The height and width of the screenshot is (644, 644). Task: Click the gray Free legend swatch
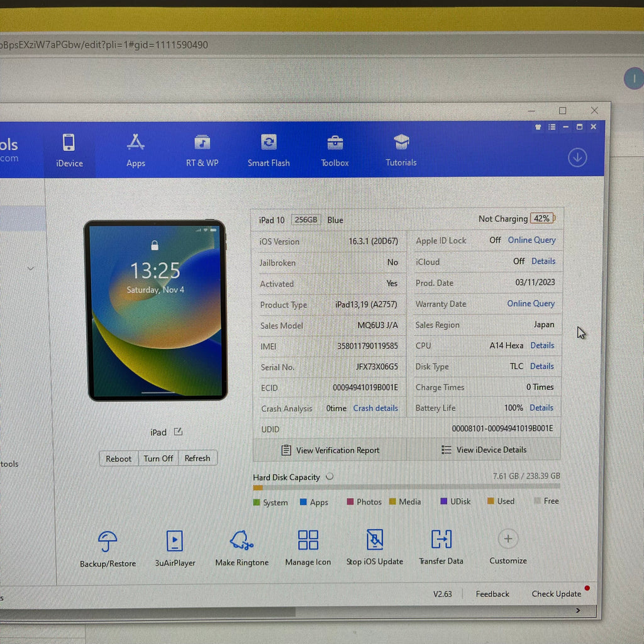(x=537, y=500)
